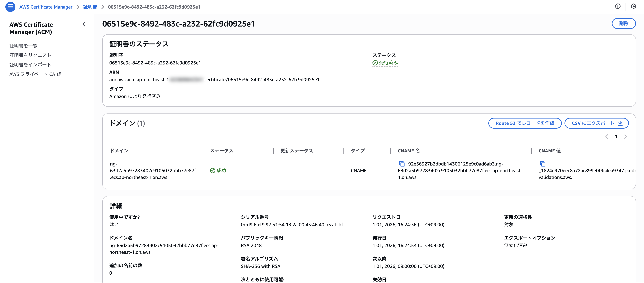Click the 発行済み status check icon

click(375, 63)
